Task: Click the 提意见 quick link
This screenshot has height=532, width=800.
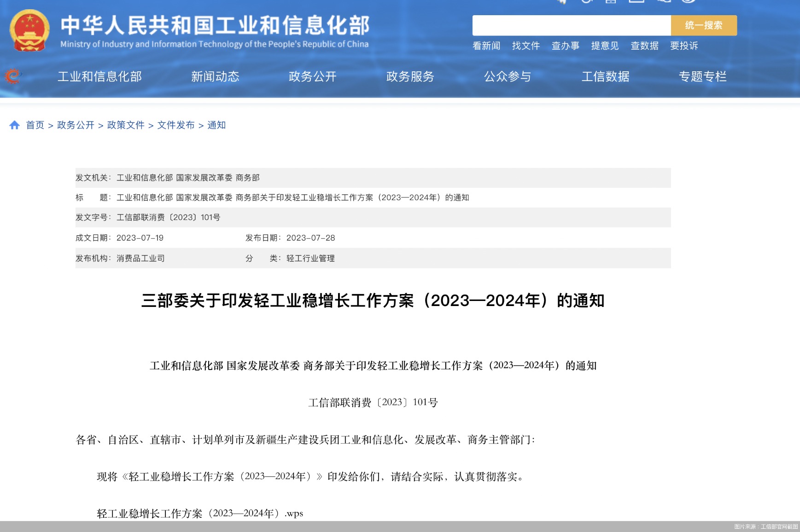Action: point(605,46)
